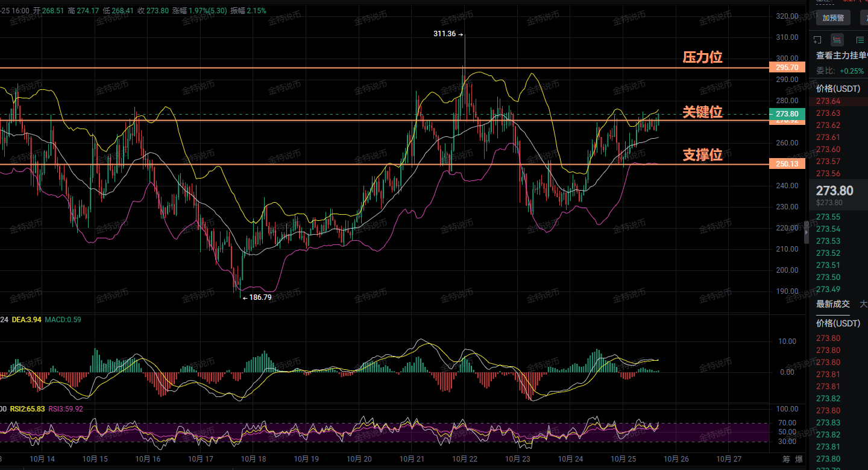Open 查看主力挂单 link
The image size is (868, 470).
pyautogui.click(x=841, y=56)
